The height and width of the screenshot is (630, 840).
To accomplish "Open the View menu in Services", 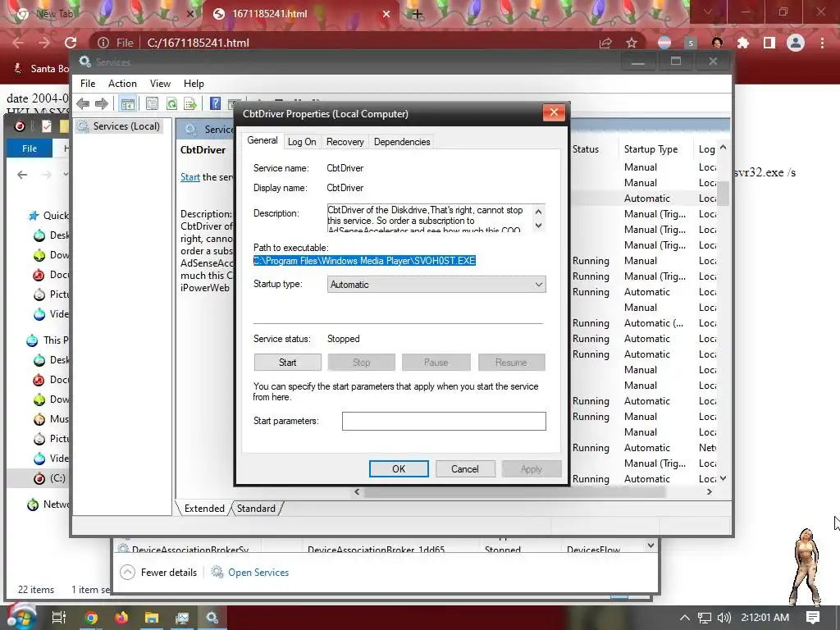I will tap(160, 84).
